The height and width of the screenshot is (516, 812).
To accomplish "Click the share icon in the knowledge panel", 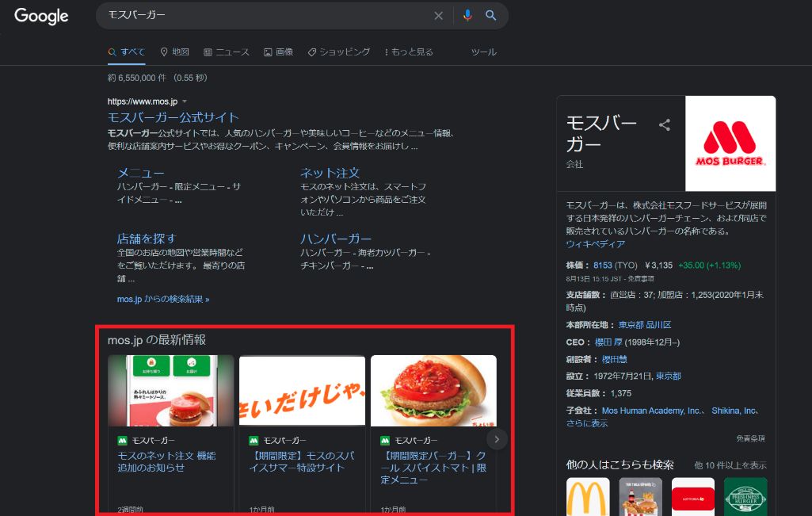I will click(x=664, y=125).
